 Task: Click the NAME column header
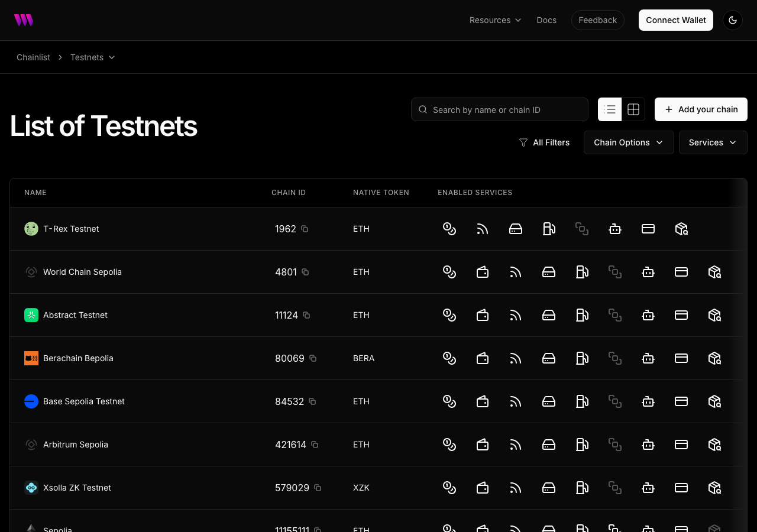point(35,193)
